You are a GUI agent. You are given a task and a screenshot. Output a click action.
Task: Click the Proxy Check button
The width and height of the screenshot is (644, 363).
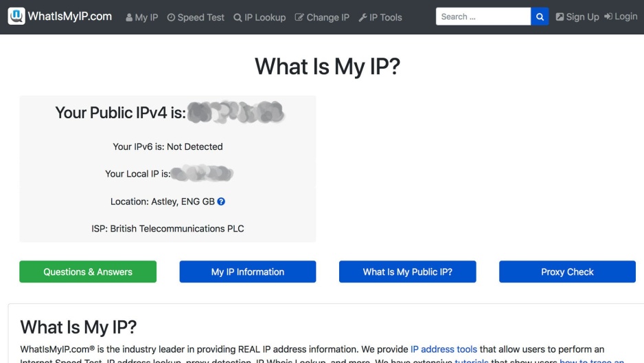(x=567, y=272)
